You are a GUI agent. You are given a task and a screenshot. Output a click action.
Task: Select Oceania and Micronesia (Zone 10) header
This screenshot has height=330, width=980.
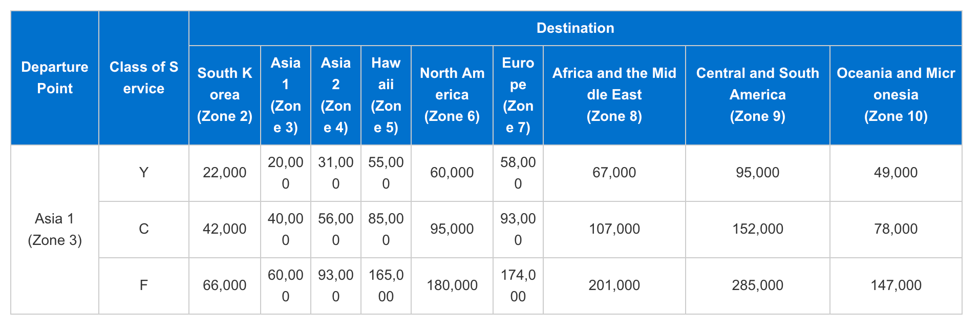[896, 95]
